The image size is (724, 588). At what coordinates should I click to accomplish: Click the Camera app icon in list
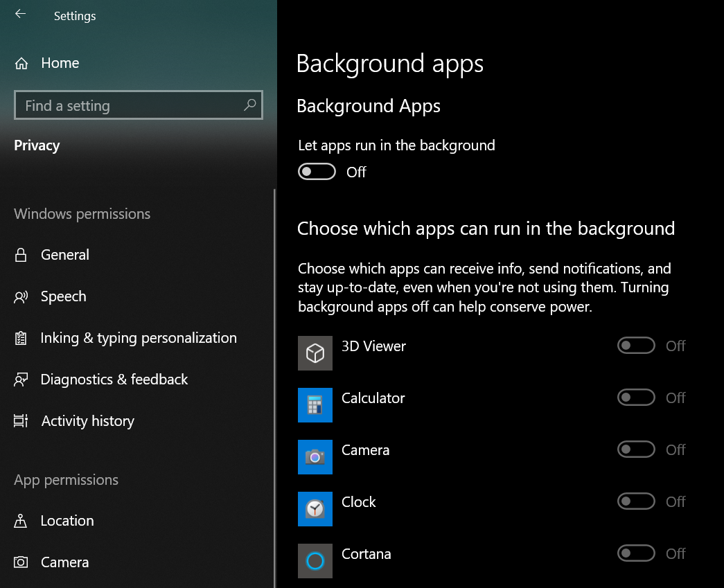coord(315,457)
